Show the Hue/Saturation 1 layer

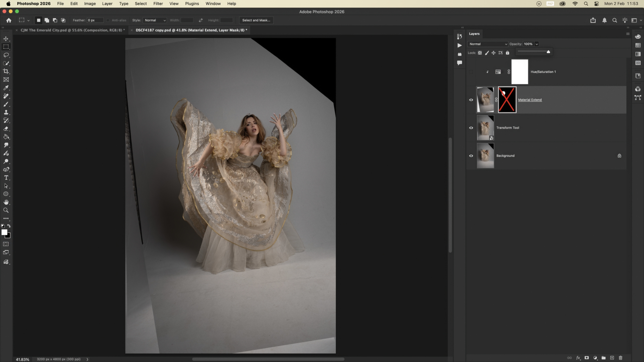click(x=471, y=72)
